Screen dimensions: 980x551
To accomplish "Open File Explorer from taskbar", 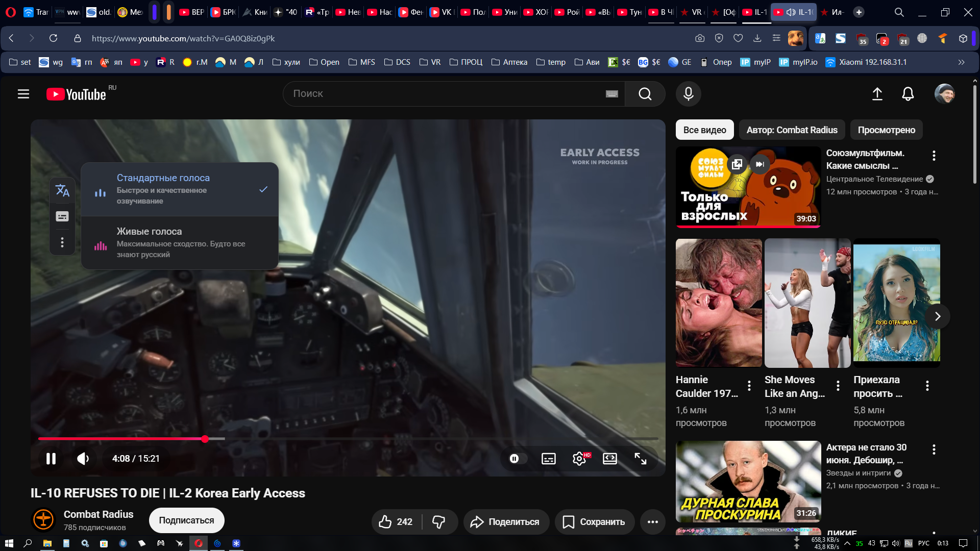I will [47, 543].
